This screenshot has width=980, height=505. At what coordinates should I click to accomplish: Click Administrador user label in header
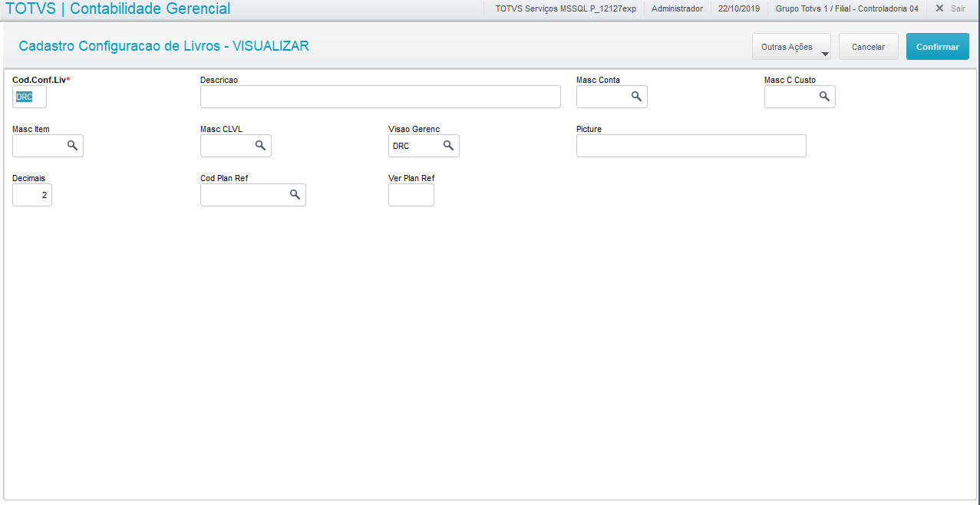tap(677, 8)
